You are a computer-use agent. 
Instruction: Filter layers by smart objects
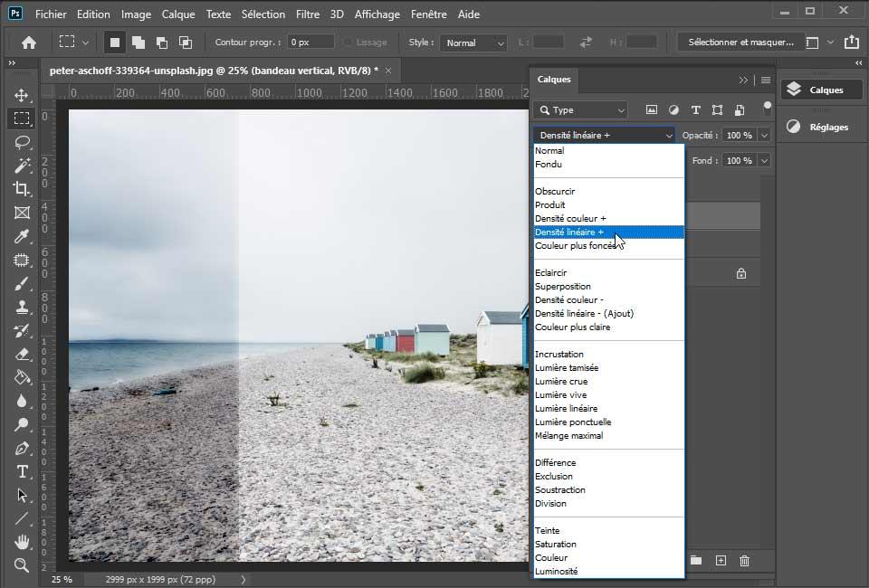click(740, 110)
